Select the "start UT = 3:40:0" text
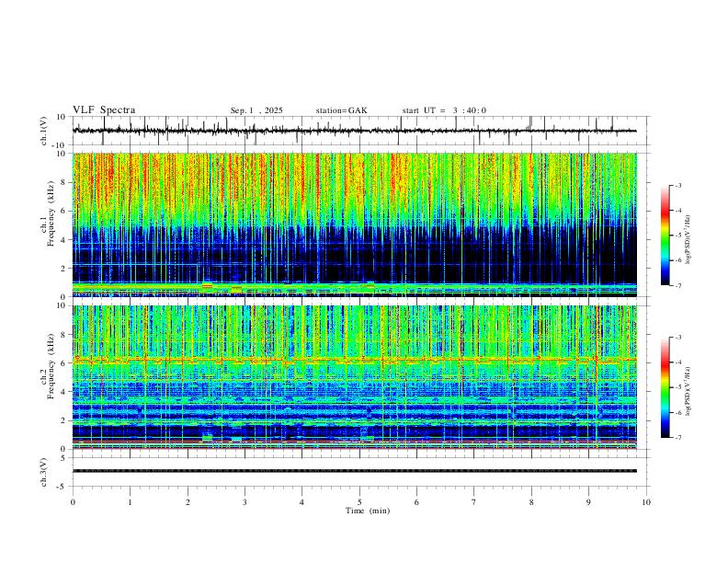This screenshot has height=563, width=728. pos(444,110)
